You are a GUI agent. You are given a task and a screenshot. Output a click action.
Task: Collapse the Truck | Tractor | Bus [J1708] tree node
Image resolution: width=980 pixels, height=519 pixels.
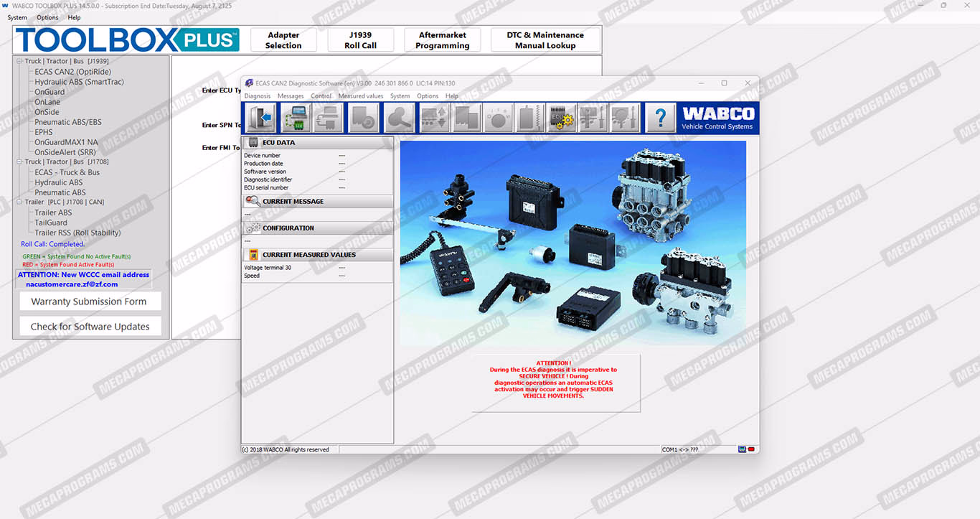(x=20, y=162)
